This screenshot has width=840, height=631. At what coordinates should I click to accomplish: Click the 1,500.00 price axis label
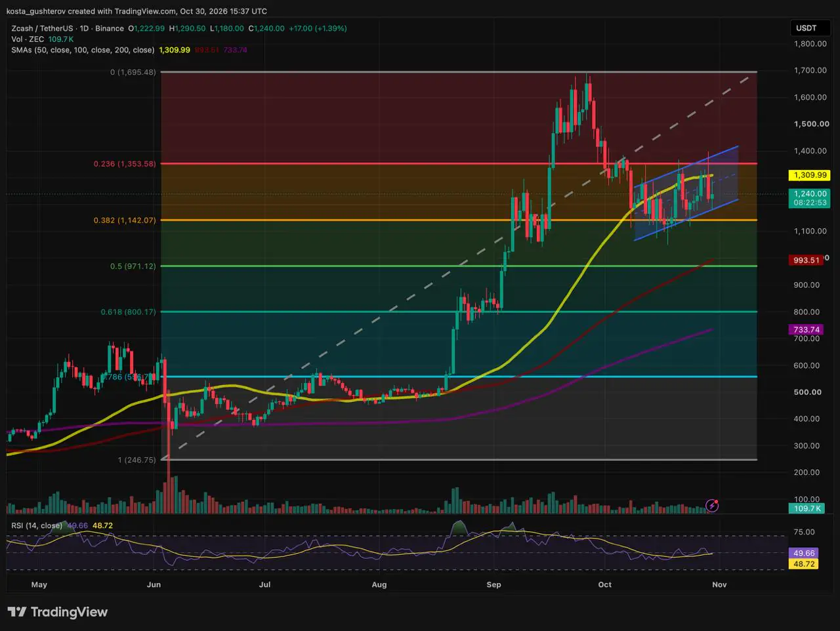pyautogui.click(x=811, y=124)
